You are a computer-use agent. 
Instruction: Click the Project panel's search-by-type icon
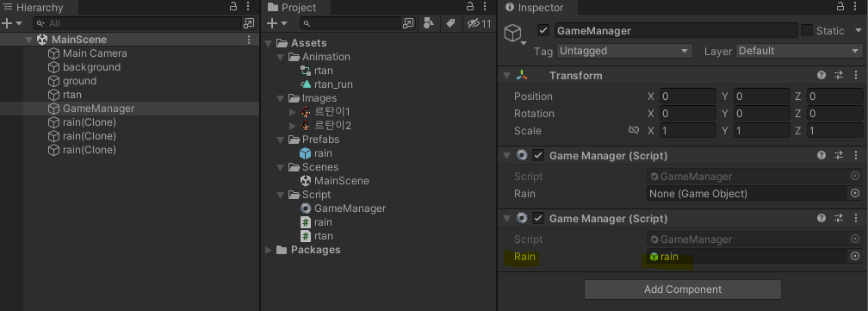(429, 23)
